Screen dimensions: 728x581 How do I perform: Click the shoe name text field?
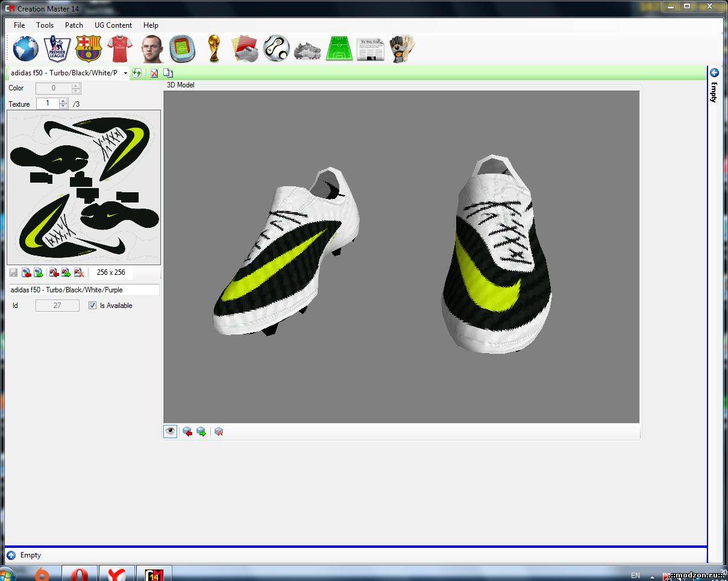tap(84, 290)
